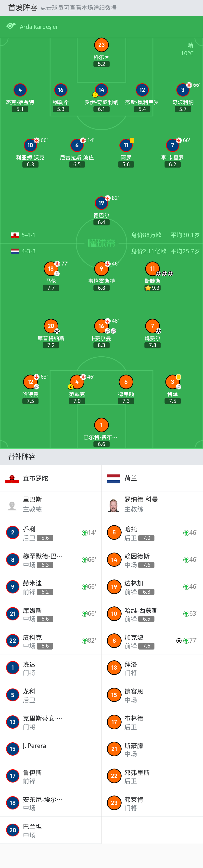Tap 阿罗 number 11 with yellow card
203x868 pixels.
point(126,145)
